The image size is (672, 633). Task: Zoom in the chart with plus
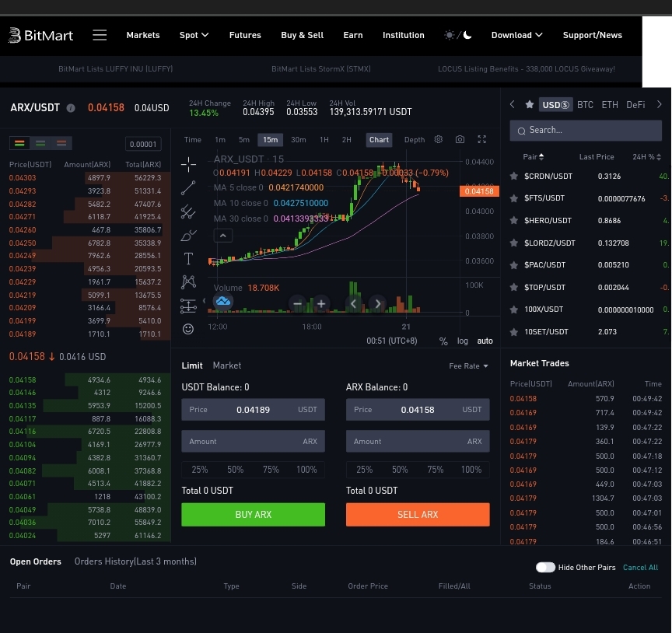click(x=321, y=304)
